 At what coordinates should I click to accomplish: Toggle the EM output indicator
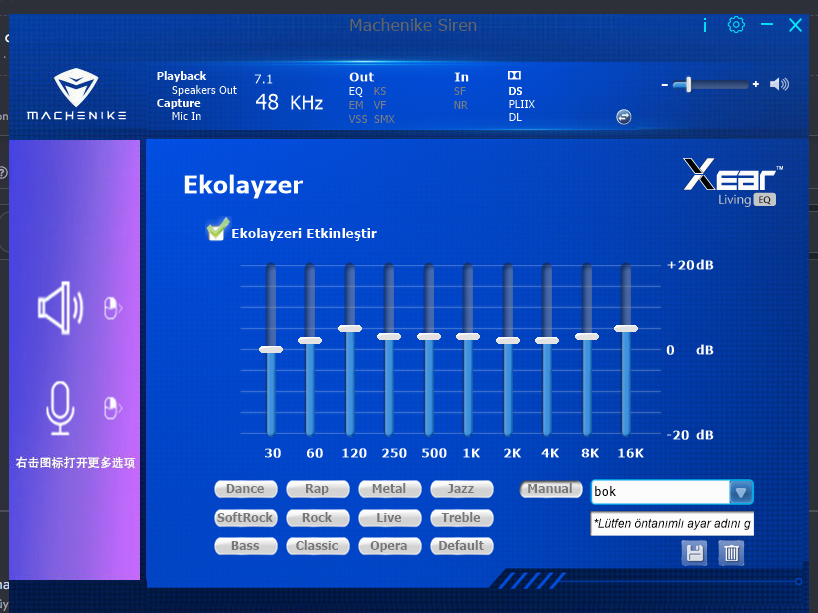click(x=356, y=105)
